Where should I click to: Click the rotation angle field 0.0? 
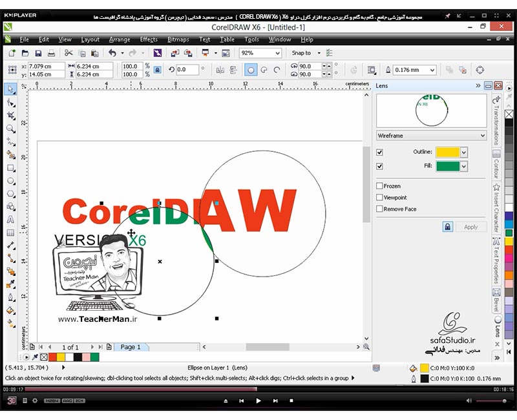click(187, 70)
